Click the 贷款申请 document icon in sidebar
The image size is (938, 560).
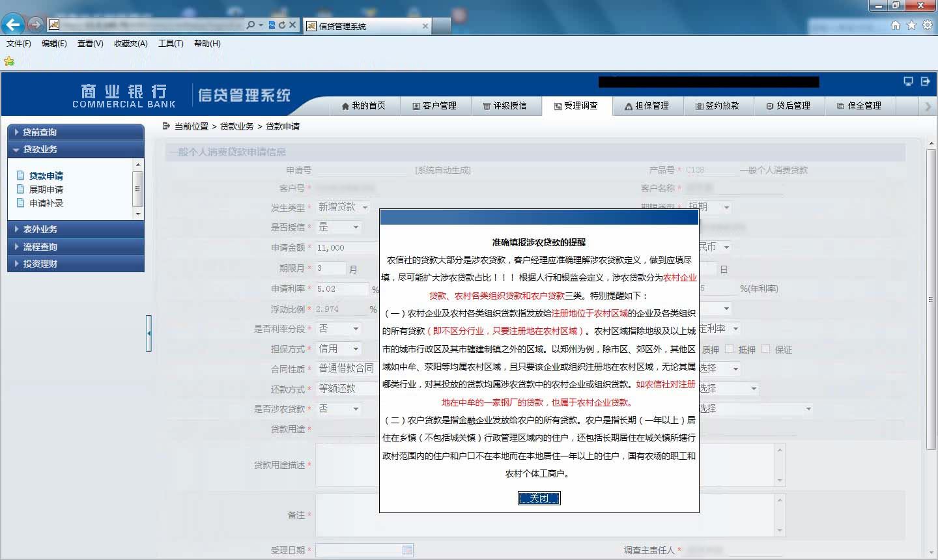click(x=21, y=175)
